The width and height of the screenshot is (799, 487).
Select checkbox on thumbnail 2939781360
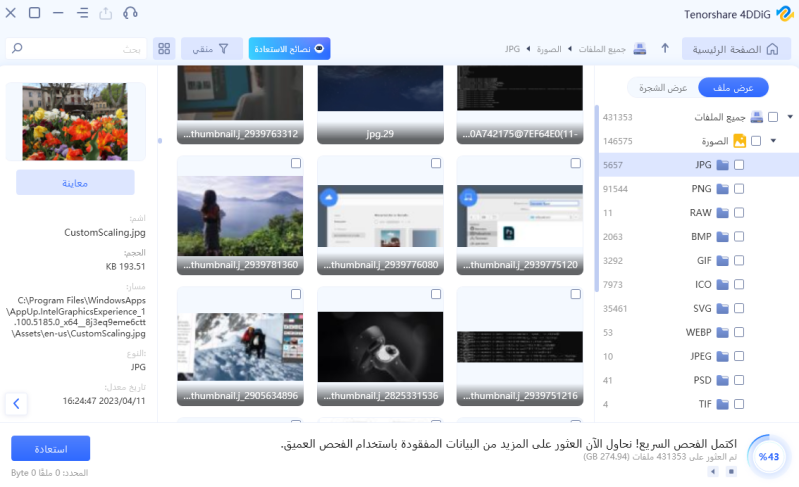(x=296, y=163)
